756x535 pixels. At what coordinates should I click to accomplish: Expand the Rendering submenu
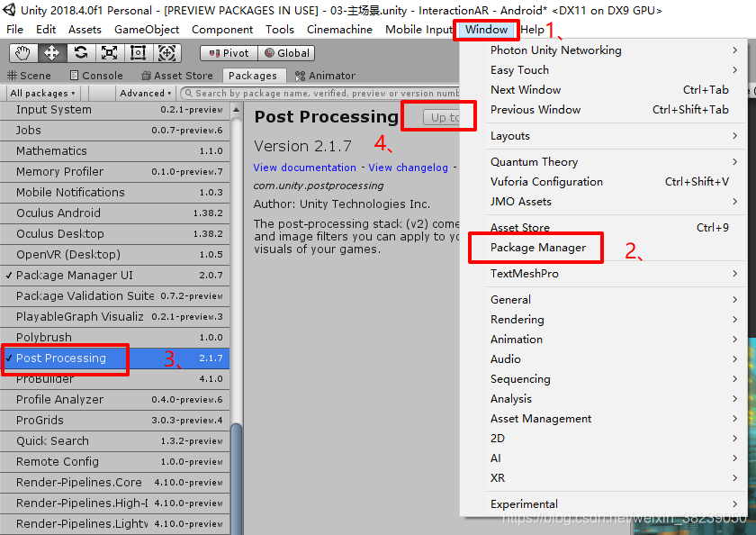[x=604, y=320]
